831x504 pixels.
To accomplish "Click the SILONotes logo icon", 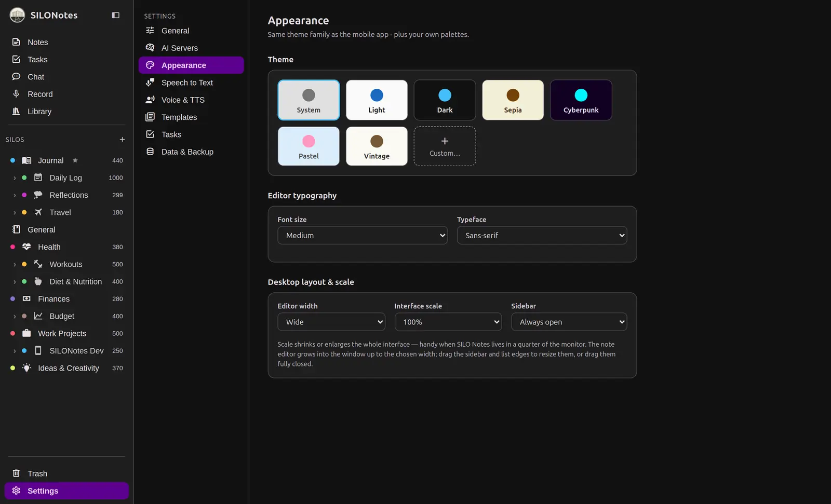I will pyautogui.click(x=17, y=15).
